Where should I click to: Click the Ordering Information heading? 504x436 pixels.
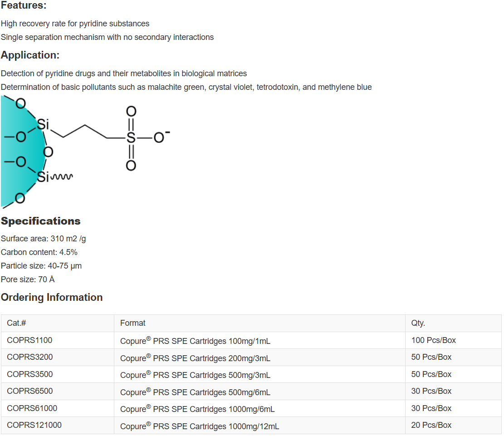(x=52, y=298)
